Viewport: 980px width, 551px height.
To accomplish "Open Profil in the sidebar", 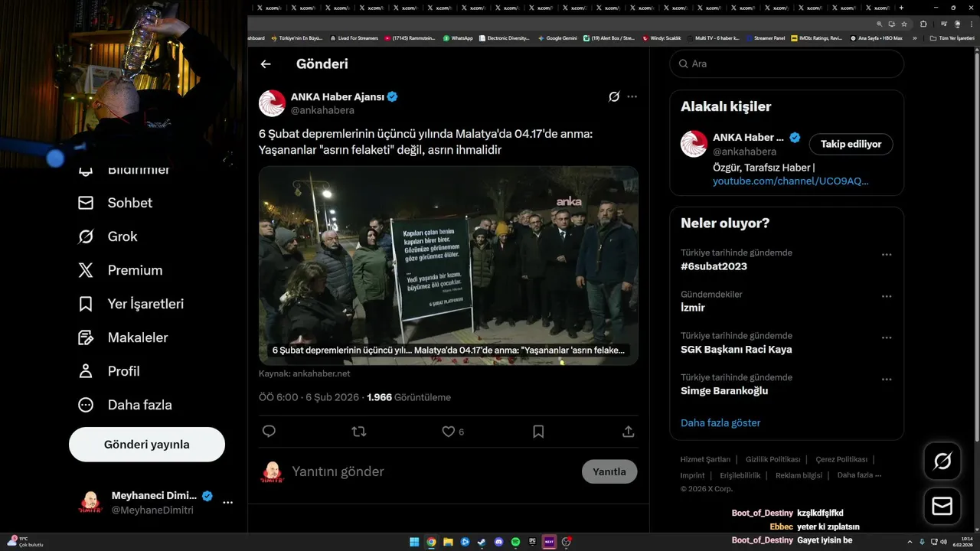I will (x=109, y=371).
